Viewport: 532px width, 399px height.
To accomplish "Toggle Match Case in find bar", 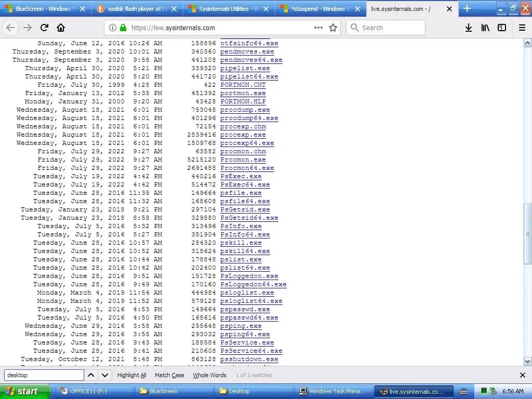I will point(169,375).
